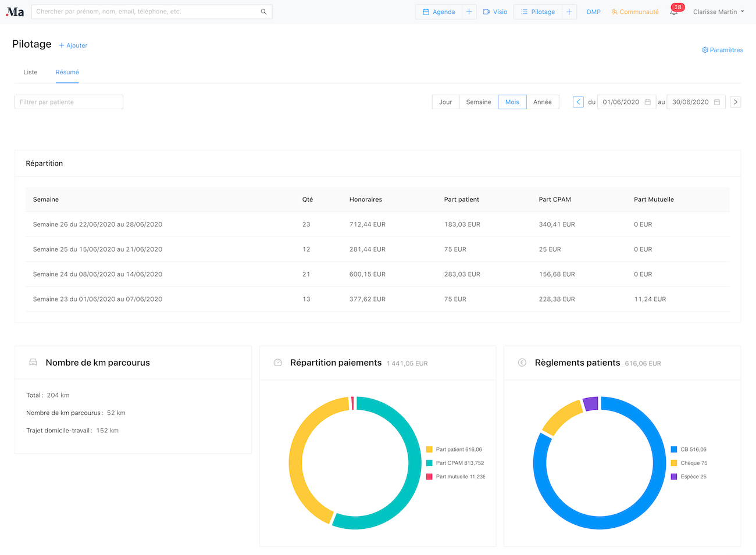Open Paramètres settings link

722,50
